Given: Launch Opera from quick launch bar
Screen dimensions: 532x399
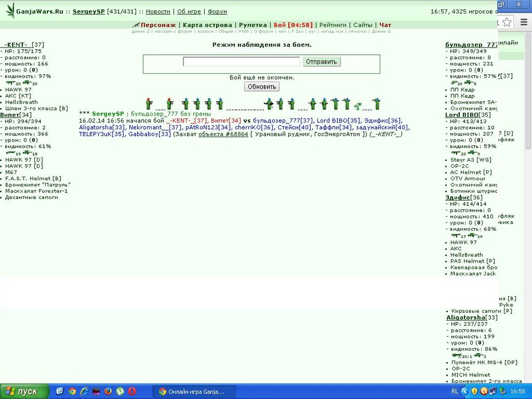Looking at the screenshot, I should [x=132, y=391].
